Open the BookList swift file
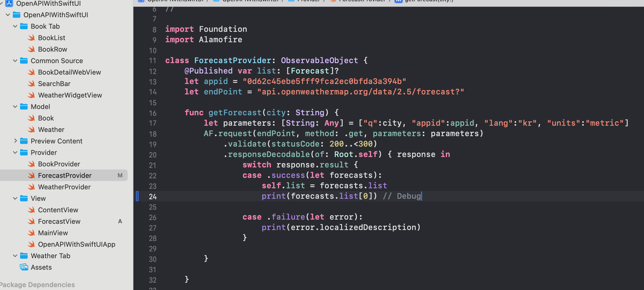 (52, 38)
